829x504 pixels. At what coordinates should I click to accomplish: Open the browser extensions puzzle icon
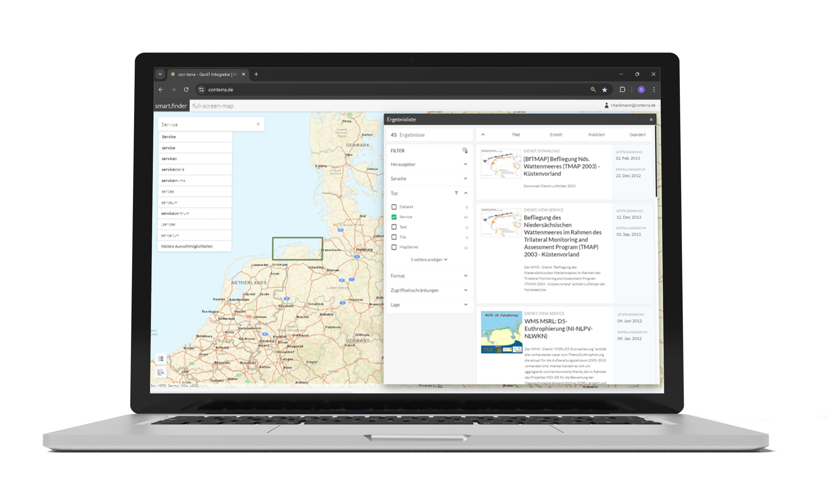click(622, 89)
